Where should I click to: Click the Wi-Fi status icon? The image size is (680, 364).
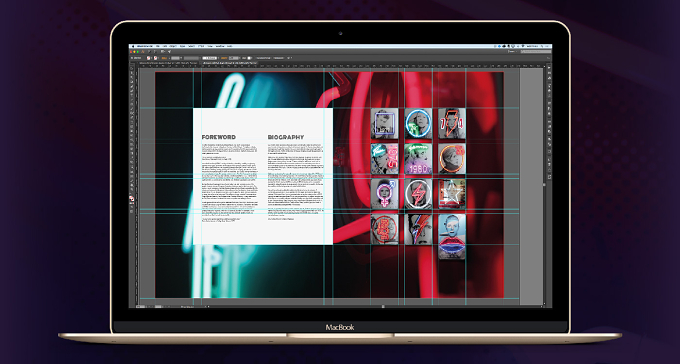tap(523, 46)
